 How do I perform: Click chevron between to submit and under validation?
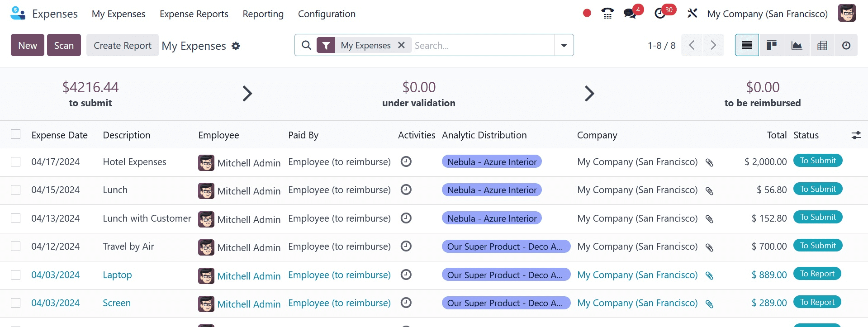tap(247, 94)
